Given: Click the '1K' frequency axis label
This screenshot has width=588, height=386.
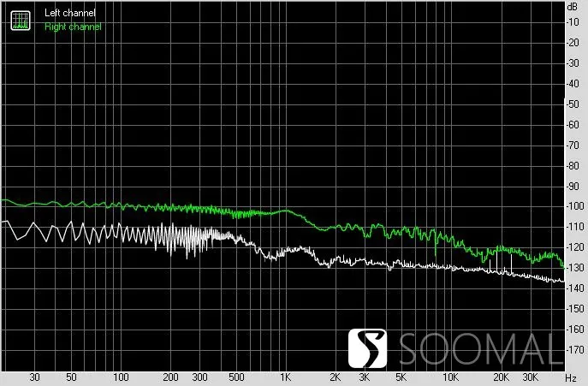Looking at the screenshot, I should tap(285, 377).
